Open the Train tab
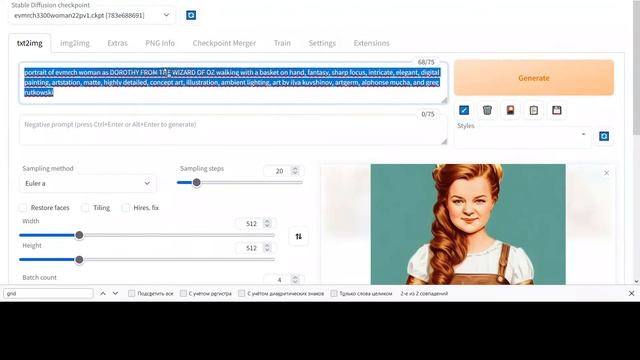The height and width of the screenshot is (360, 640). 282,43
